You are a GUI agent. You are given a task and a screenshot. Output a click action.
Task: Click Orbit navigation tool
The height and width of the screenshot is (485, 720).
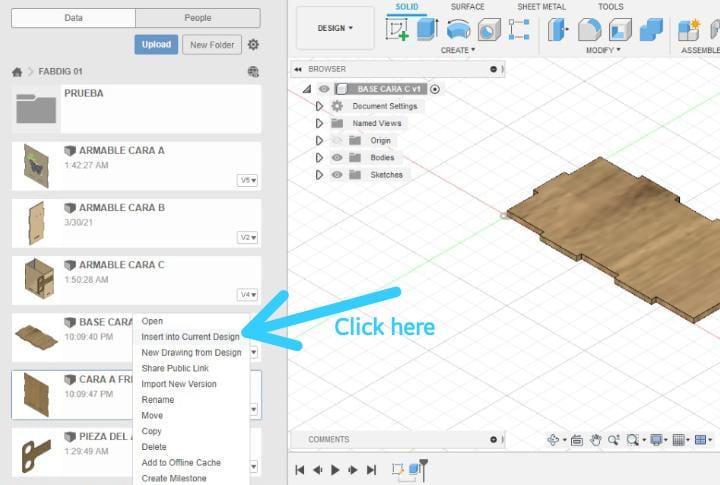pyautogui.click(x=553, y=440)
